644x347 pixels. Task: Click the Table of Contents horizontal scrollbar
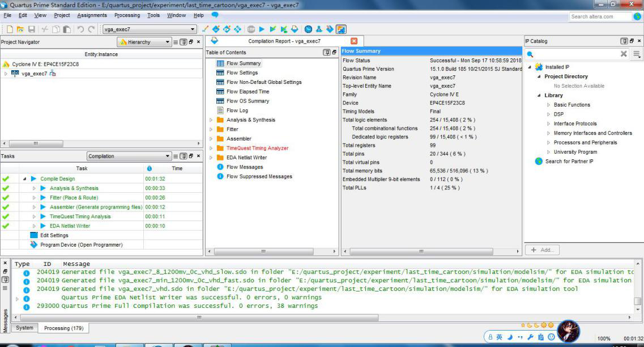coord(264,251)
